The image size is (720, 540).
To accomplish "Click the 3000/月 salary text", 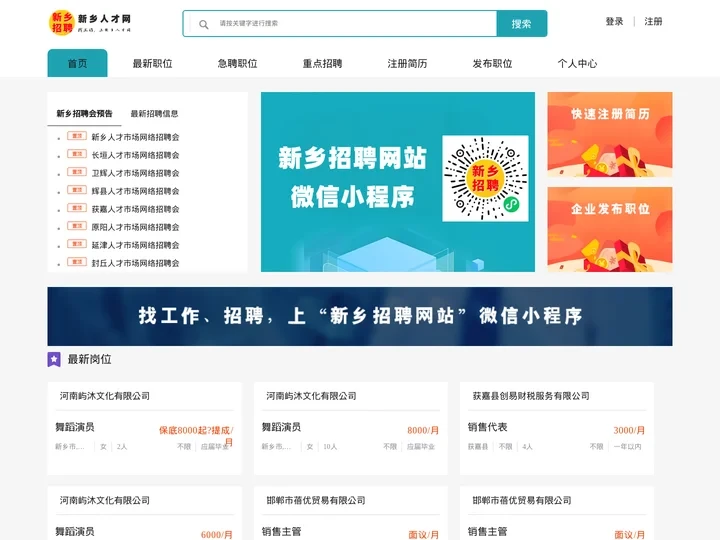I will (x=629, y=430).
